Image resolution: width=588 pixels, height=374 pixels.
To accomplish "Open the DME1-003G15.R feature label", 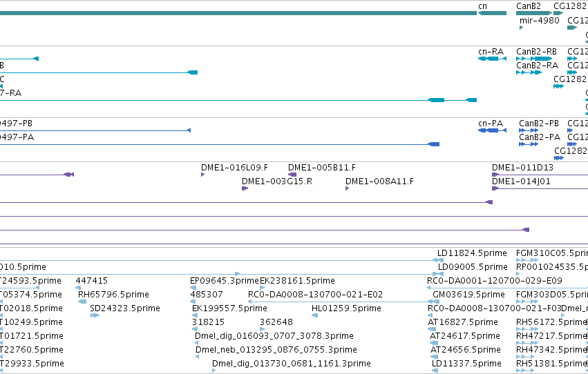I will [x=277, y=181].
